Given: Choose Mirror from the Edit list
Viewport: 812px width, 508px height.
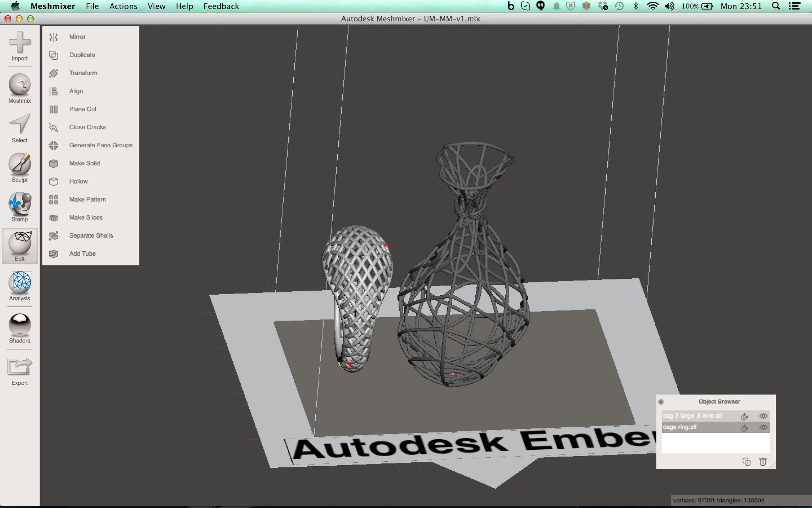Looking at the screenshot, I should point(91,37).
